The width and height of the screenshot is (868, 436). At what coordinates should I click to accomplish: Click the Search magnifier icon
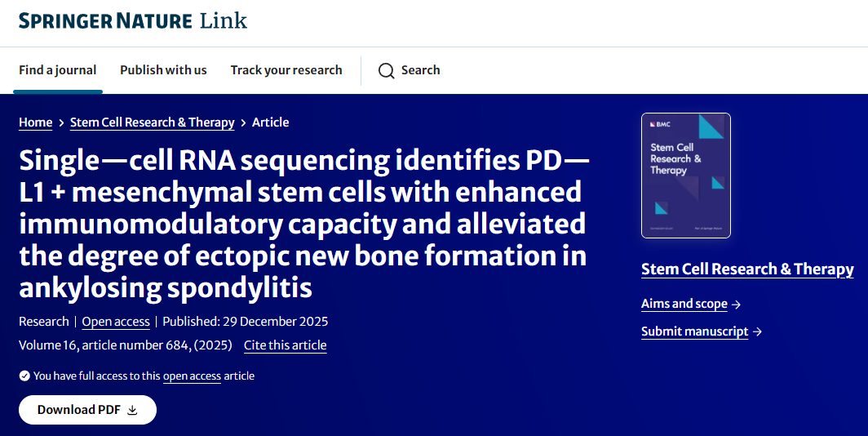(387, 71)
